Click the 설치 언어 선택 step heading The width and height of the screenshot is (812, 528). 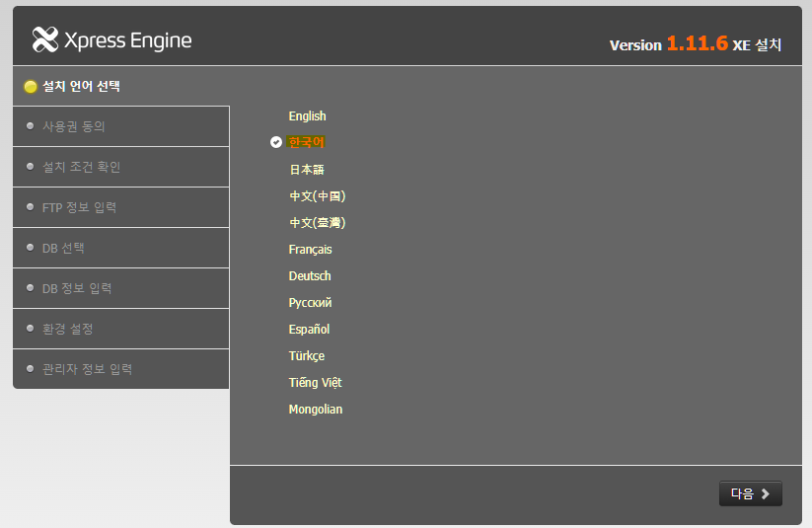pyautogui.click(x=81, y=86)
